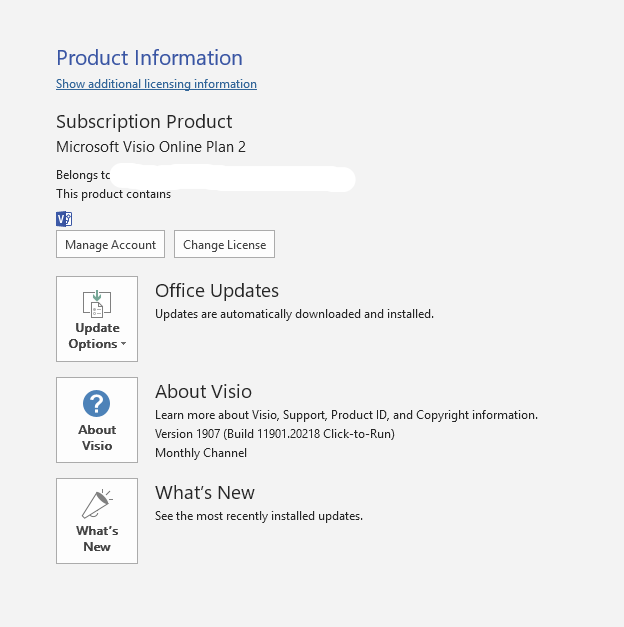Select 'Microsoft Visio Online Plan 2' text
Screen dimensions: 624x627
[x=151, y=147]
